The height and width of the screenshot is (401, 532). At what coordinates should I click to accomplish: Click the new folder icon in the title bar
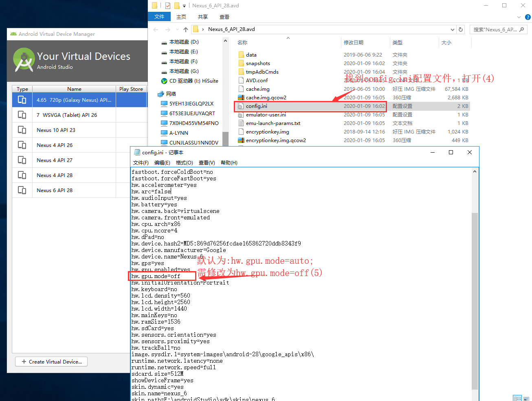coord(177,6)
